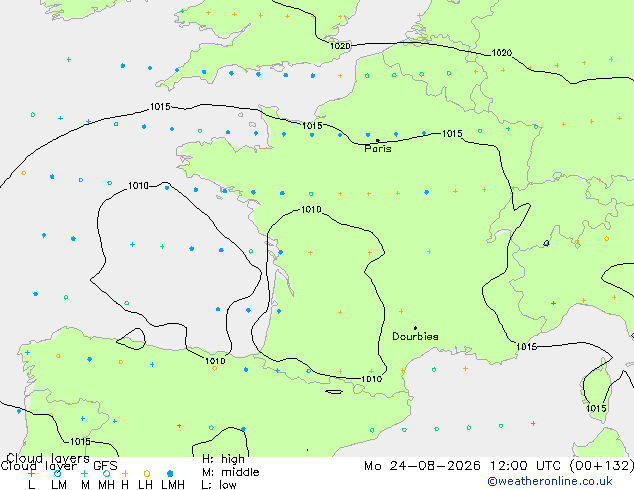Click the 1010 isobar label over western France

tap(311, 209)
